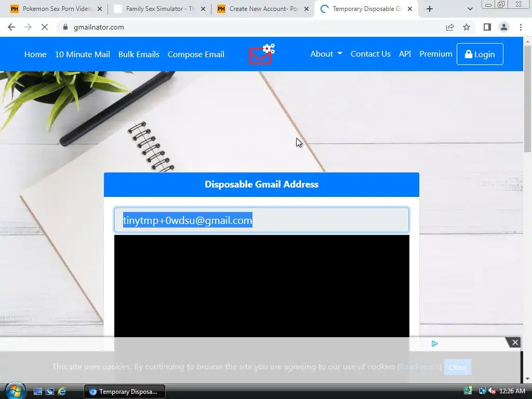Screen dimensions: 532x399
Task: Select the Temporary Disposa... taskbar button
Action: pos(125,392)
